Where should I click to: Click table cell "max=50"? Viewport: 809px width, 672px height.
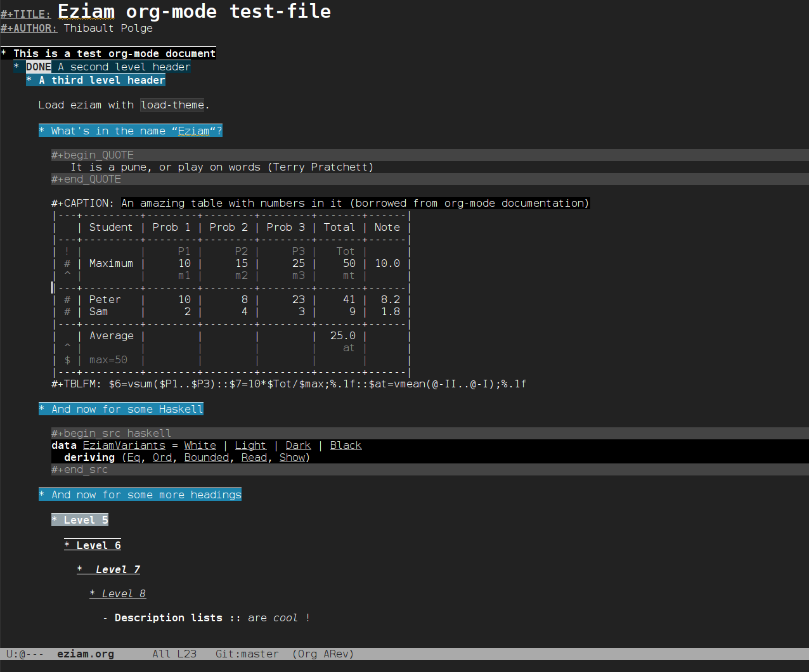click(x=108, y=359)
